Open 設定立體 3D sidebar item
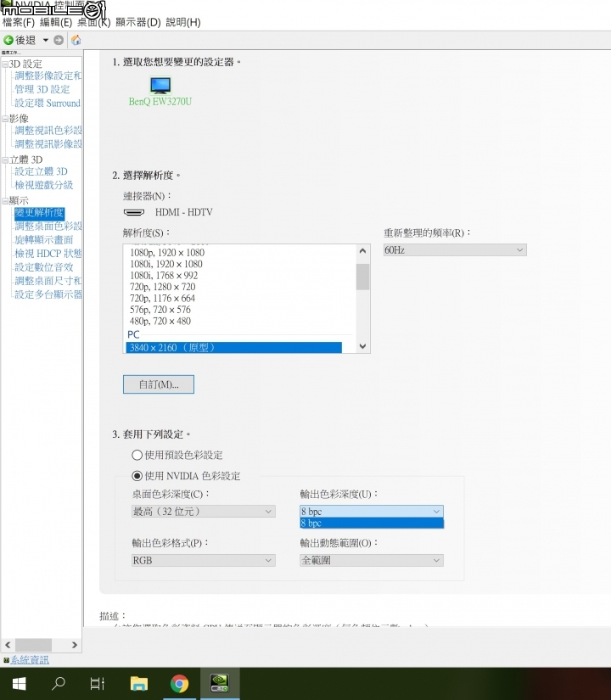Viewport: 611px width, 700px height. pos(41,171)
